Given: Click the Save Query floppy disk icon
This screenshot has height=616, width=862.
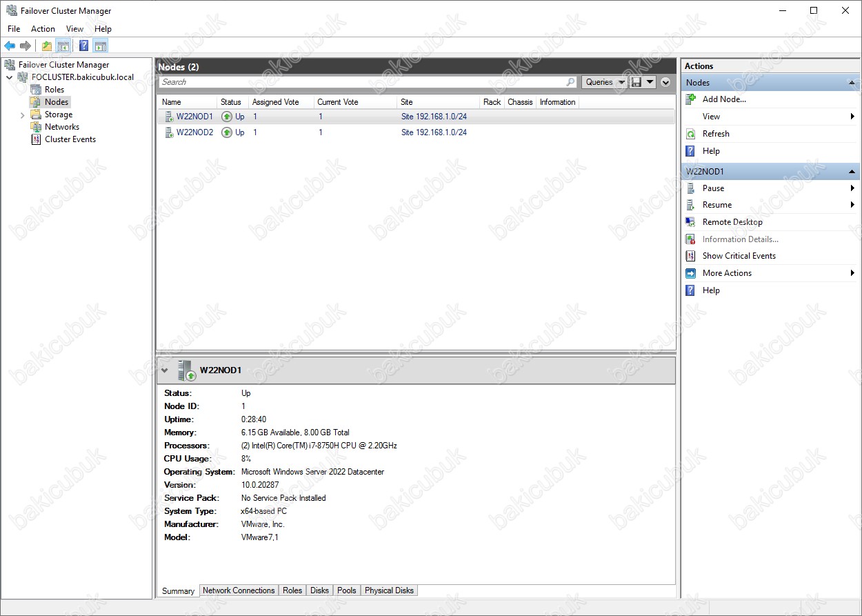Looking at the screenshot, I should click(636, 82).
